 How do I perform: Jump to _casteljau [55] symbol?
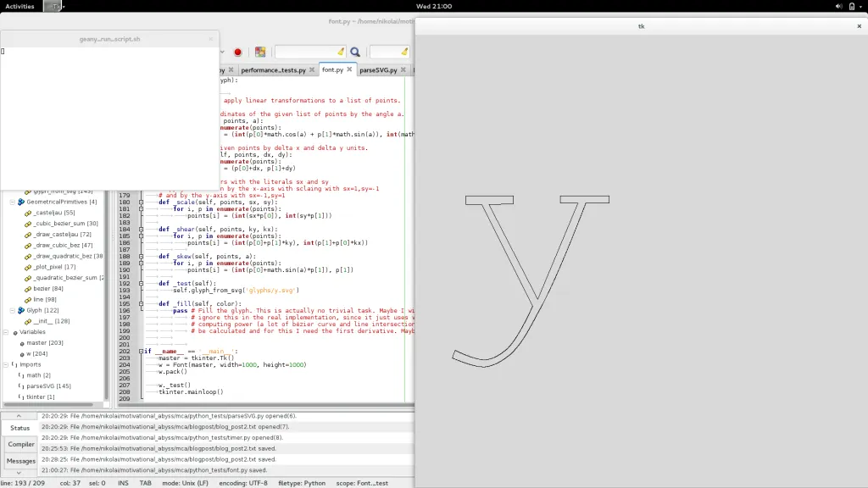click(53, 213)
